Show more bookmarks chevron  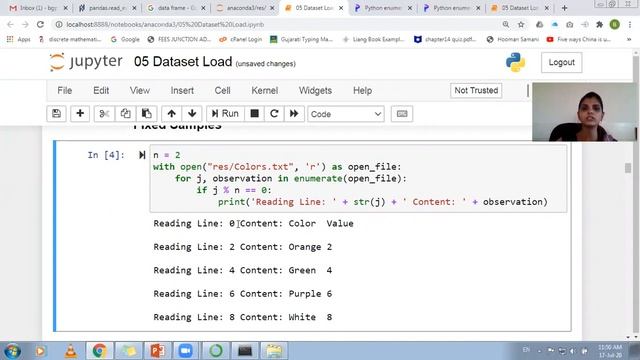[629, 39]
